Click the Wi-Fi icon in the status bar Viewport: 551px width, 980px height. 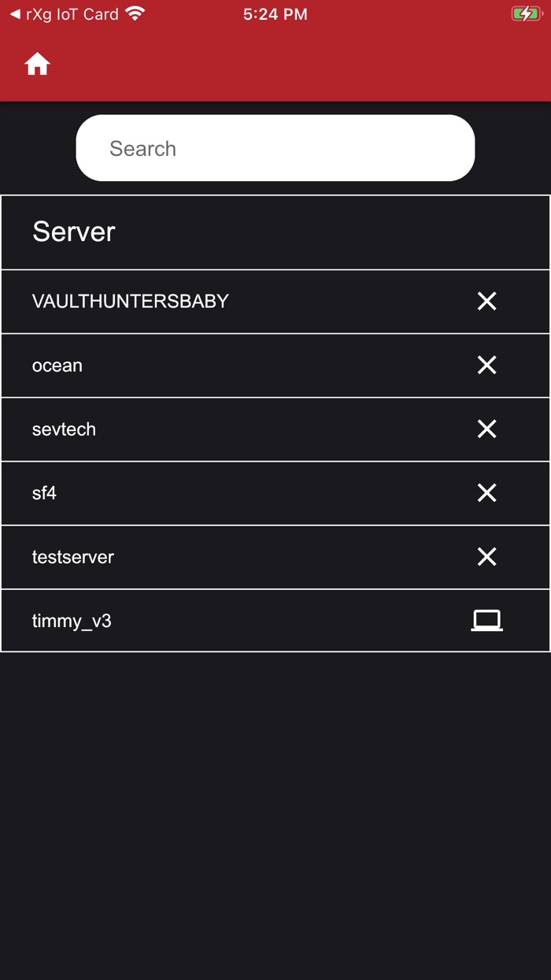click(135, 13)
